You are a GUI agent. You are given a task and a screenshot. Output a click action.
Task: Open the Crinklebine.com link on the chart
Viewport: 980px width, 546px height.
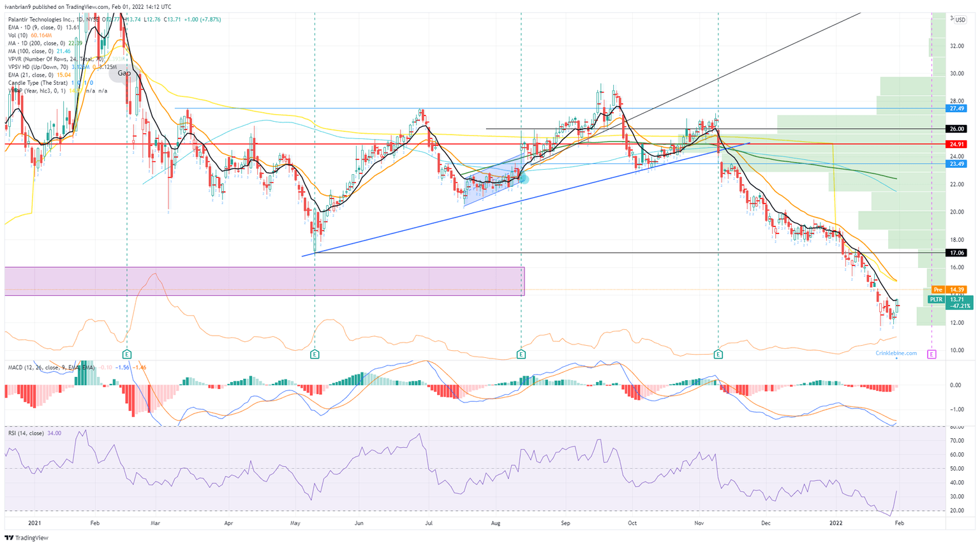coord(896,353)
